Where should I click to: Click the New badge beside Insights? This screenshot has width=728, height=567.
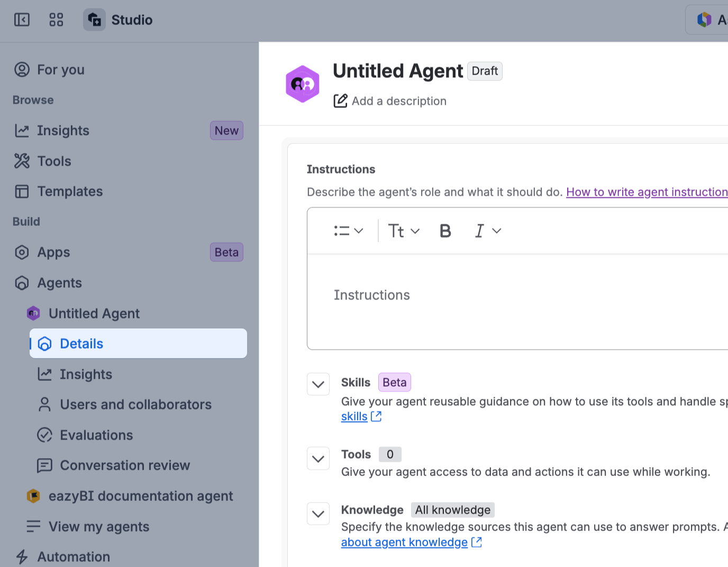[226, 131]
